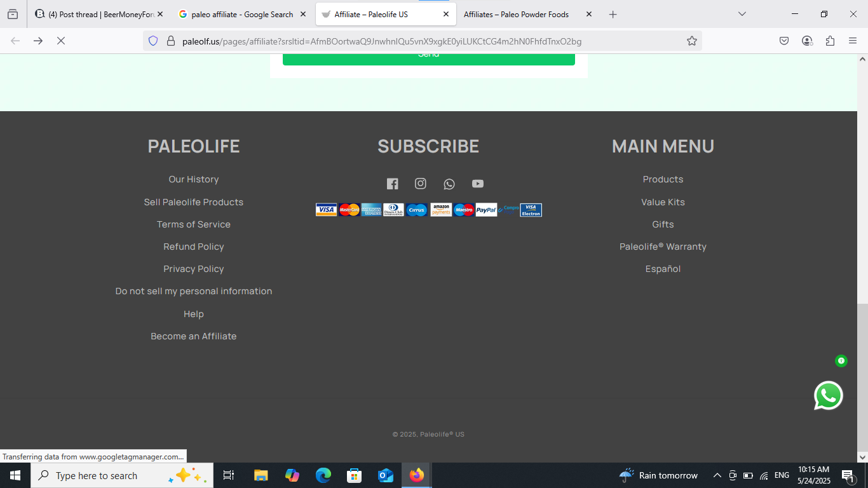
Task: Open the Firefox account icon
Action: [807, 41]
